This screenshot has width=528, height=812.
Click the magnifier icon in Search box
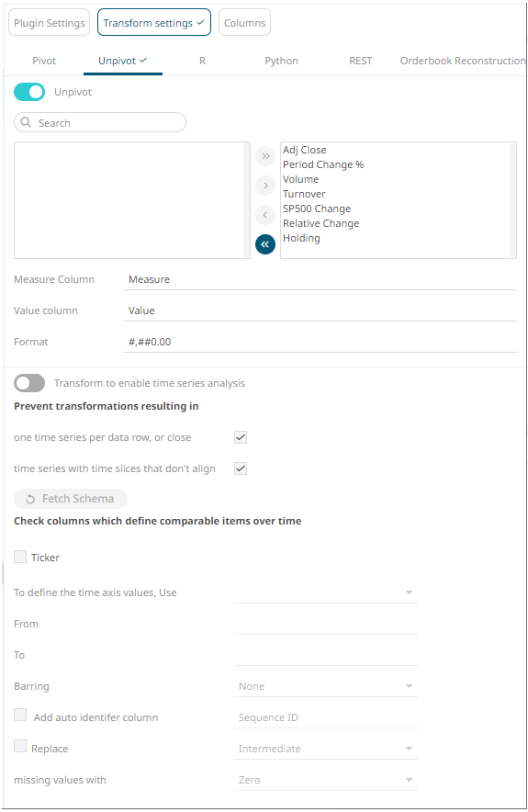coord(26,123)
